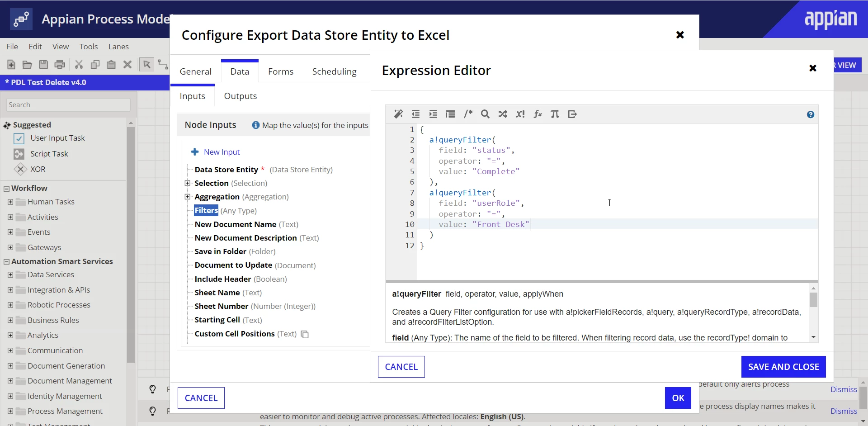Expand the Selection input node
The image size is (868, 426).
coord(188,183)
